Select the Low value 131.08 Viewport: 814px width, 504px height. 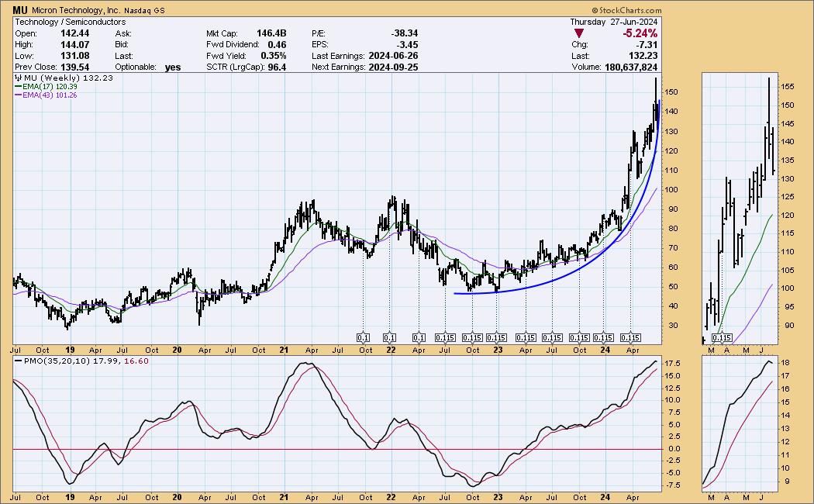click(74, 56)
